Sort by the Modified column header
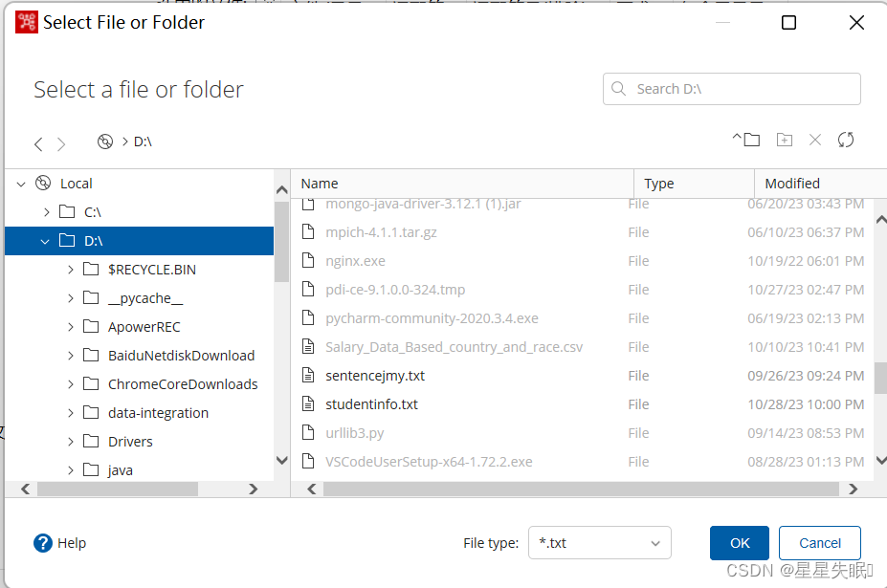Image resolution: width=887 pixels, height=588 pixels. tap(820, 184)
